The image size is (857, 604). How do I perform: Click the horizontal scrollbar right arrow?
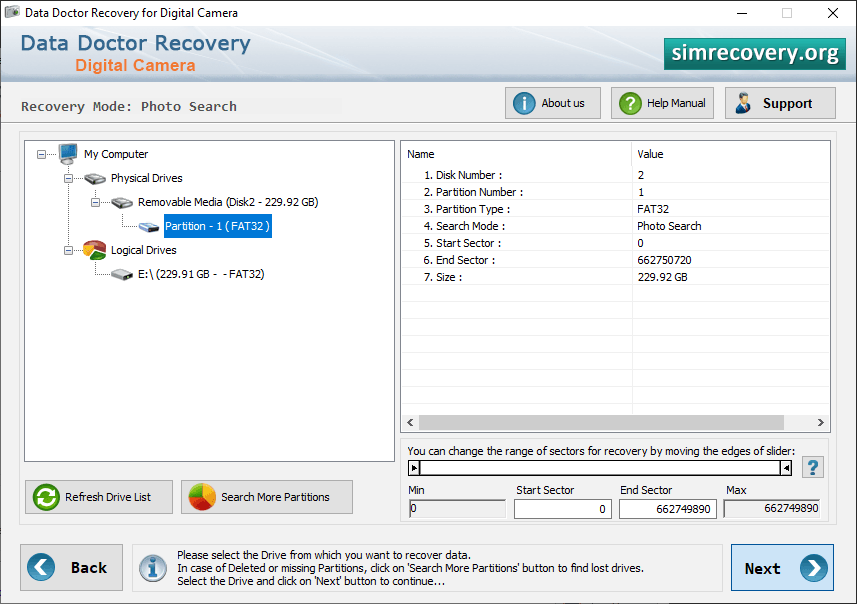point(820,423)
